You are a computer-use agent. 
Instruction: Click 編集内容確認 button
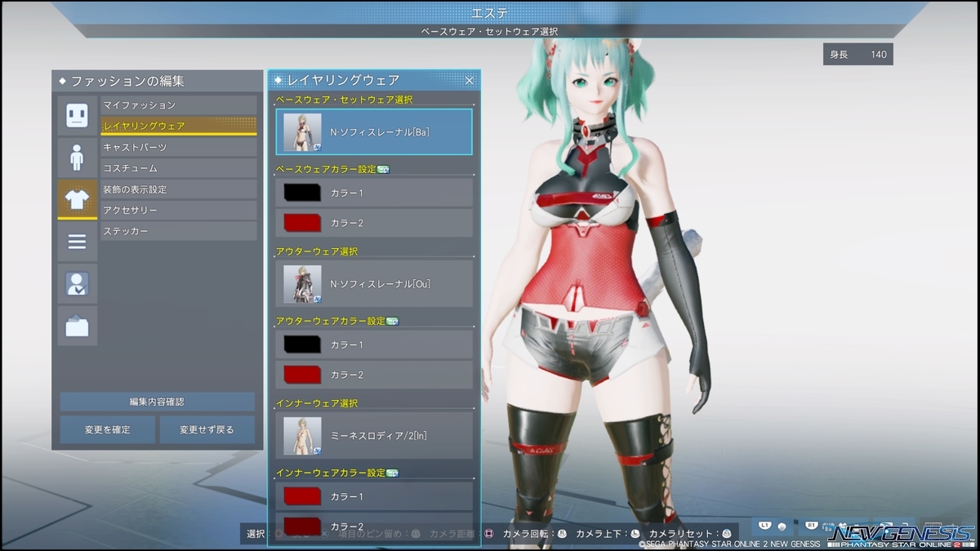[157, 402]
